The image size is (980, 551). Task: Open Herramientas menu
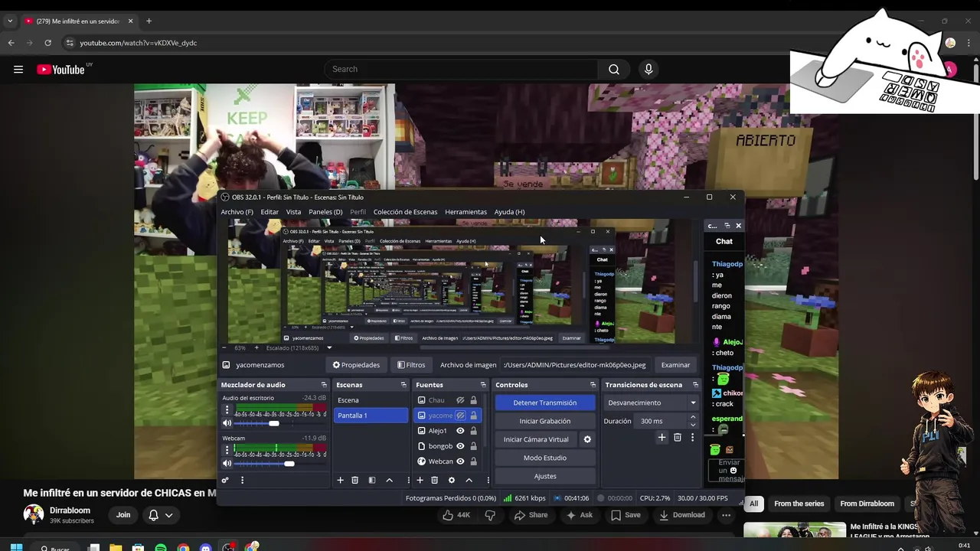[465, 212]
